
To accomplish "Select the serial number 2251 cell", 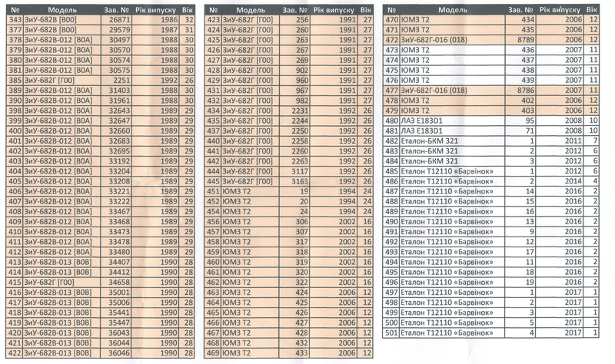I will tap(117, 81).
